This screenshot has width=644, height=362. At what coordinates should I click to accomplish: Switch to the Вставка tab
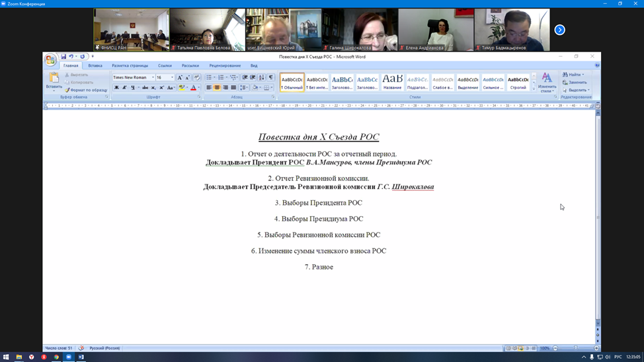tap(95, 66)
